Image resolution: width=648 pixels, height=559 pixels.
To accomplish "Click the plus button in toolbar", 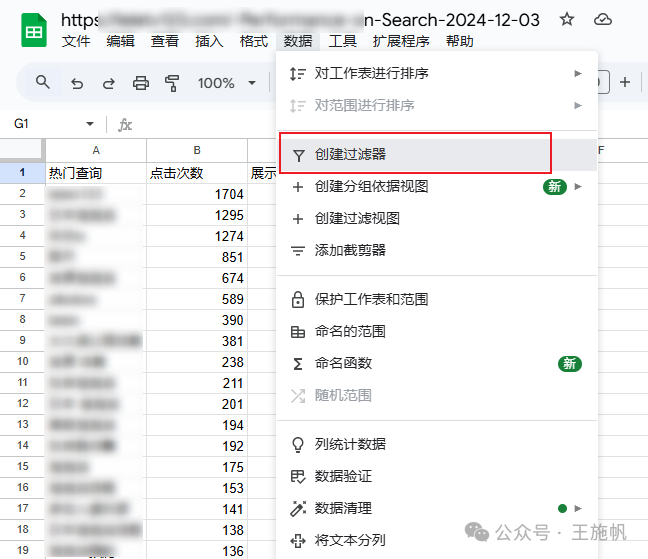I will pos(625,82).
